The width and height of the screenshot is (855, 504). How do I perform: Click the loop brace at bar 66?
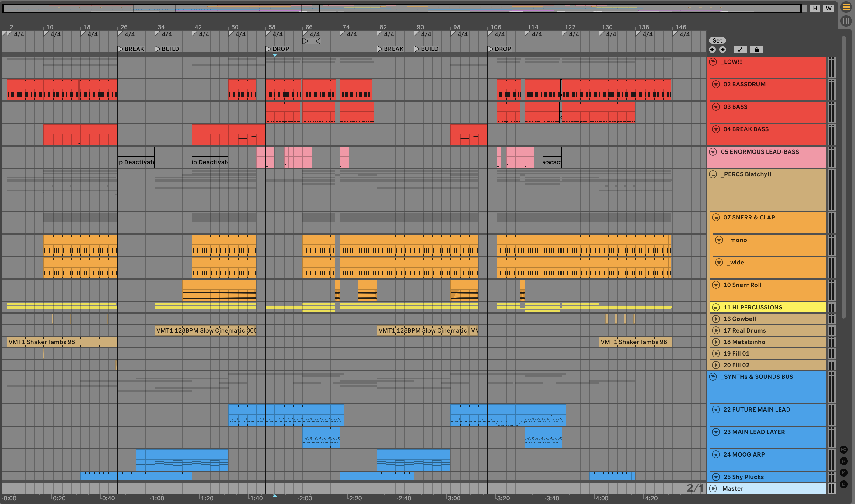coord(312,41)
